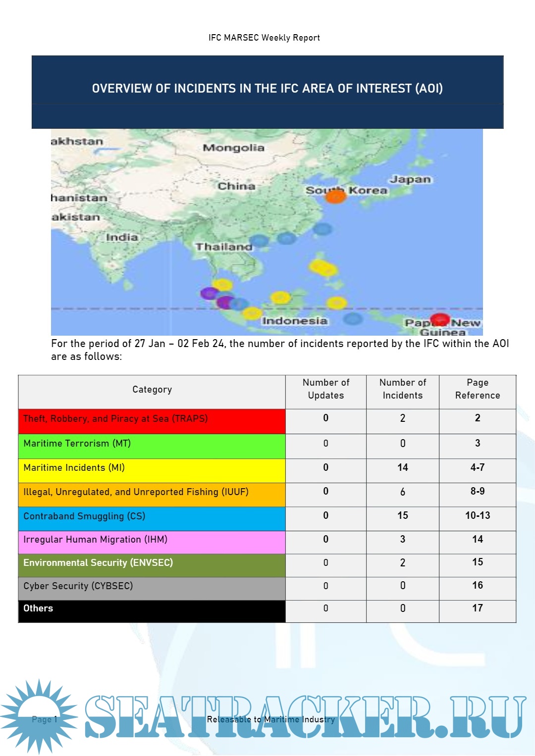Click the SEATRACKER.RU watermark text
This screenshot has width=535, height=756.
(x=305, y=717)
